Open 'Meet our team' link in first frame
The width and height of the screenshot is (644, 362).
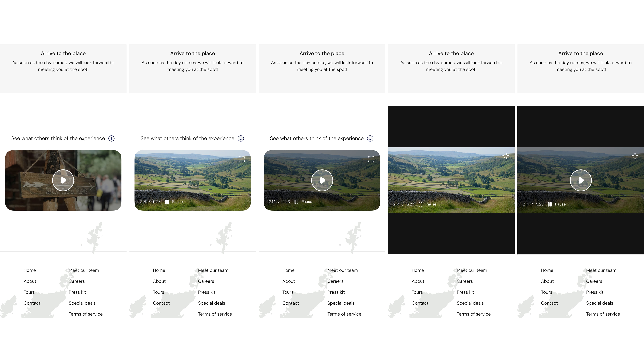(84, 270)
